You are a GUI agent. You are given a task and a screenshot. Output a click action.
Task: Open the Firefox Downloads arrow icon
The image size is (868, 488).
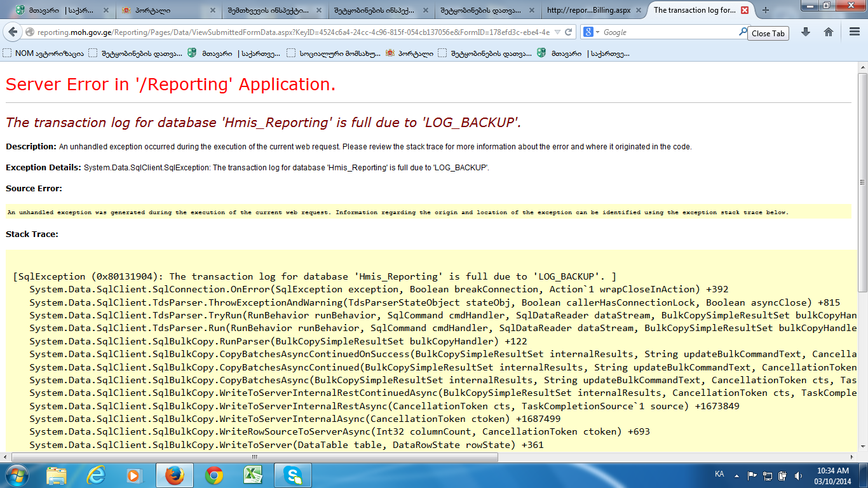806,32
